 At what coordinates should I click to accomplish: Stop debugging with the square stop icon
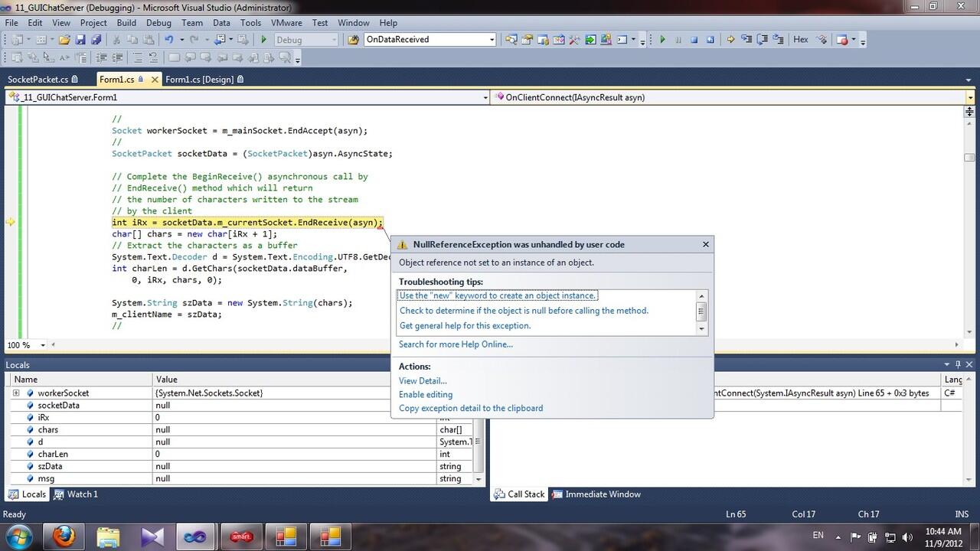click(694, 40)
